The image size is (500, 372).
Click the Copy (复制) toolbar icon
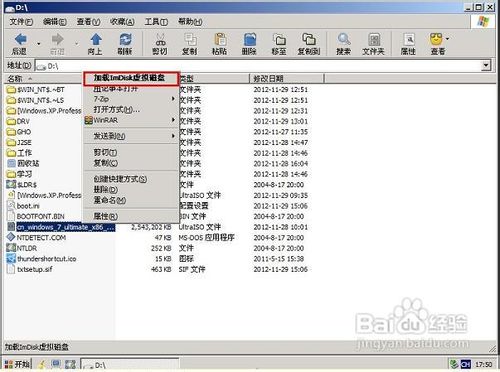190,40
